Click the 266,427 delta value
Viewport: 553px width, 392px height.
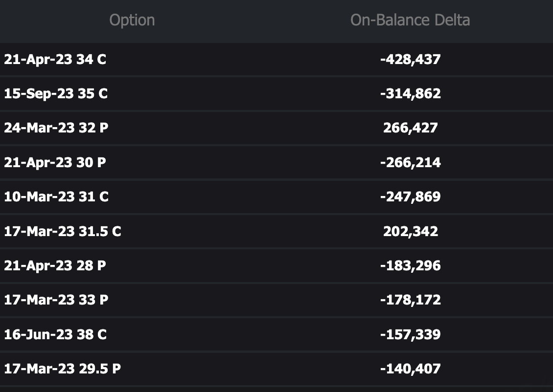pyautogui.click(x=410, y=128)
